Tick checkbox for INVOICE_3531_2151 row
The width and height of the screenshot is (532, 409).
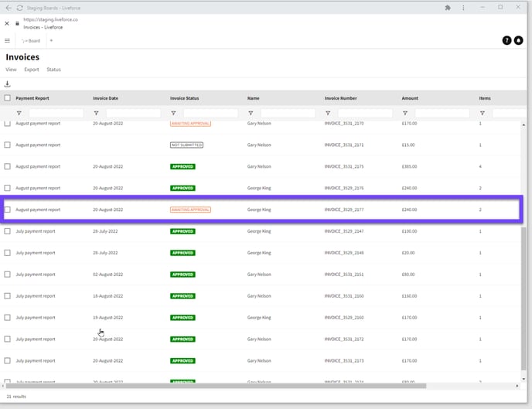pos(7,274)
